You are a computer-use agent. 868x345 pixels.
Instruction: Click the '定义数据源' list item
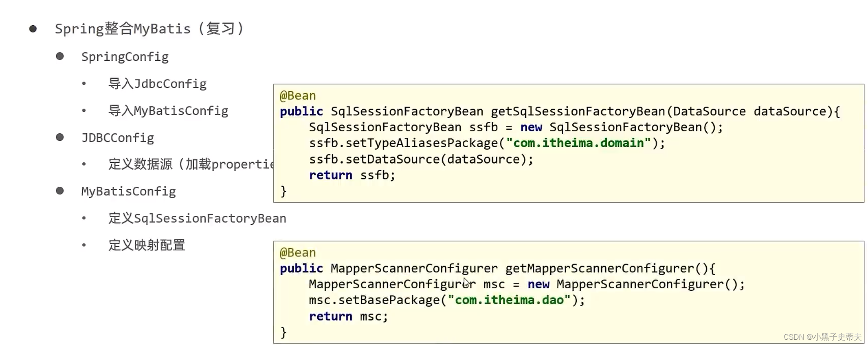tap(191, 164)
